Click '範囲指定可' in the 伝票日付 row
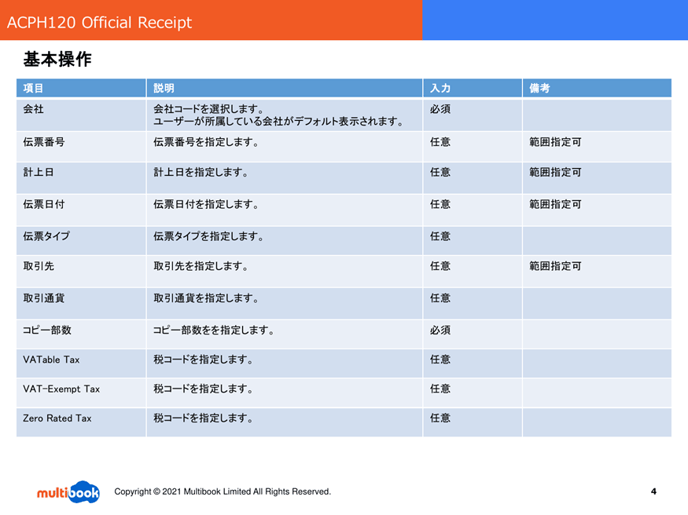The image size is (688, 515). point(555,204)
